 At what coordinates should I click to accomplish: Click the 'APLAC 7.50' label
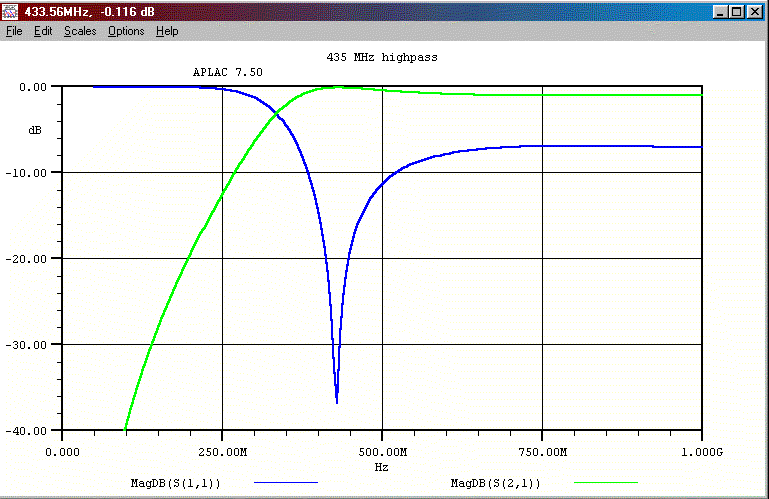[228, 72]
